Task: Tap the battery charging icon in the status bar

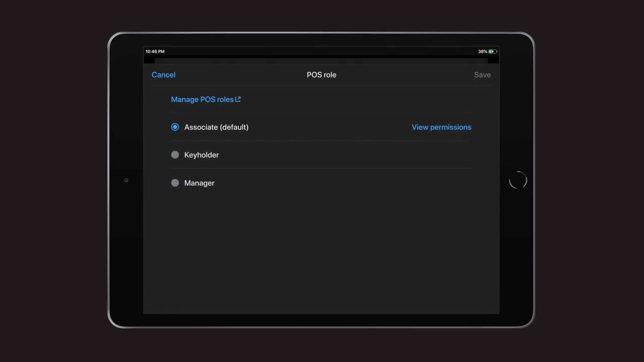Action: (493, 52)
